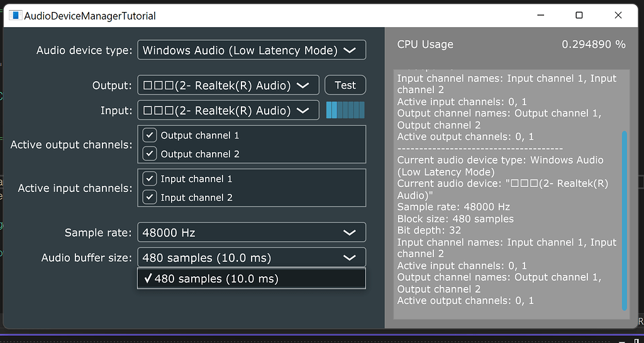644x343 pixels.
Task: Uncheck the Output channel 1 checkbox
Action: pyautogui.click(x=150, y=135)
